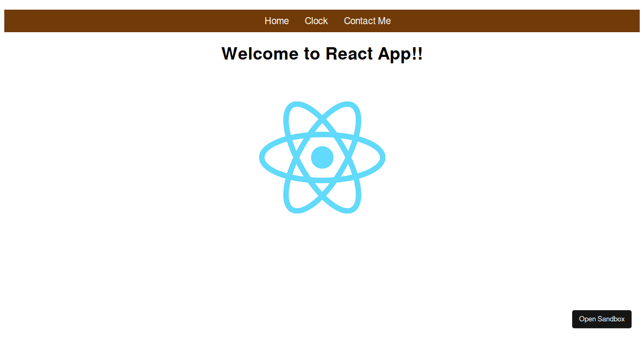Select the center of the React spinner graphic
644x338 pixels.
(x=322, y=157)
